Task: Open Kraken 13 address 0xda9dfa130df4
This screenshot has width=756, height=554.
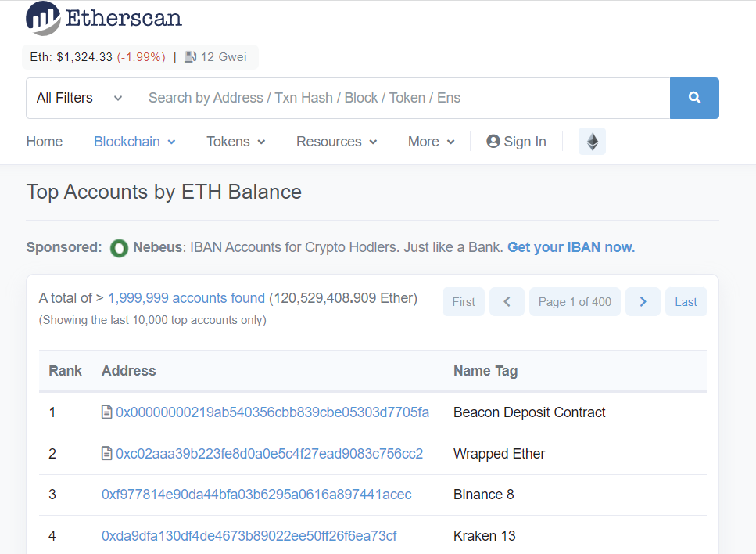Action: click(249, 536)
